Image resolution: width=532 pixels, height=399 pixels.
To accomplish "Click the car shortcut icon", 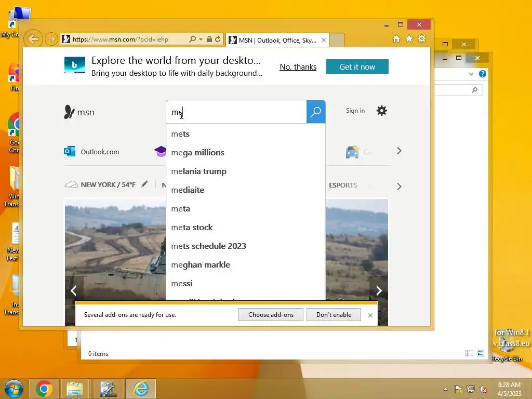I will pos(352,152).
